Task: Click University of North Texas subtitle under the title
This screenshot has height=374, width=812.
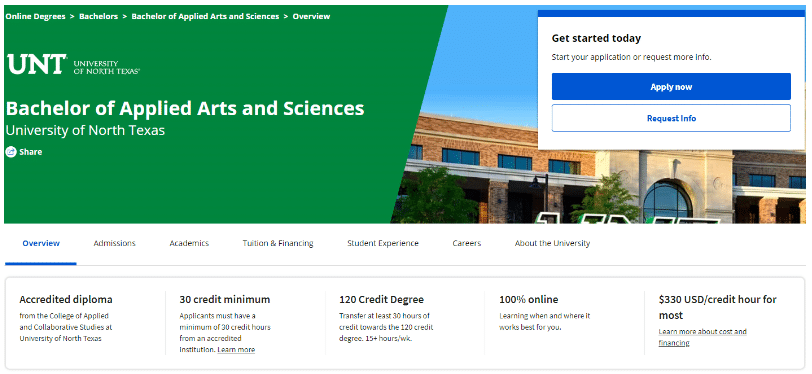Action: click(85, 130)
